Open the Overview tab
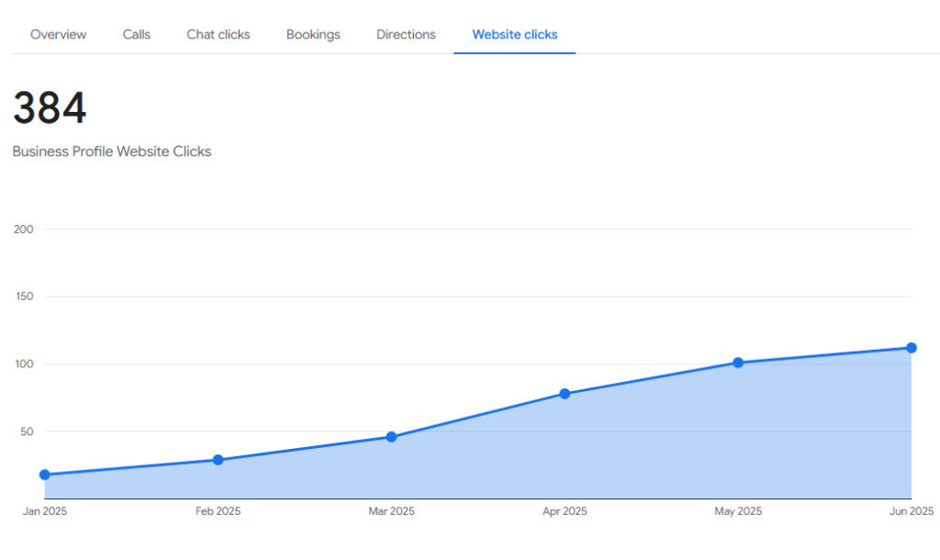Image resolution: width=940 pixels, height=560 pixels. (59, 35)
